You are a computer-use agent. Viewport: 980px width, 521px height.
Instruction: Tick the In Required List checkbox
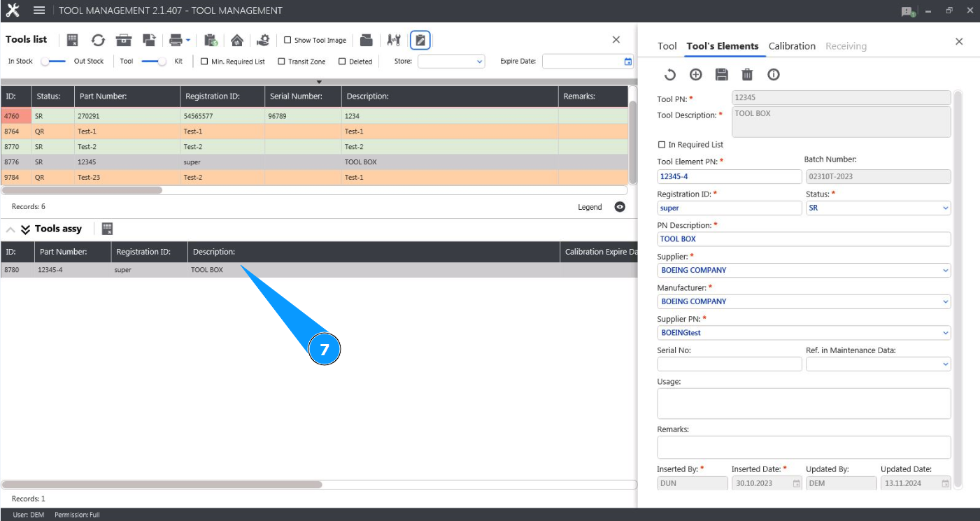[662, 145]
